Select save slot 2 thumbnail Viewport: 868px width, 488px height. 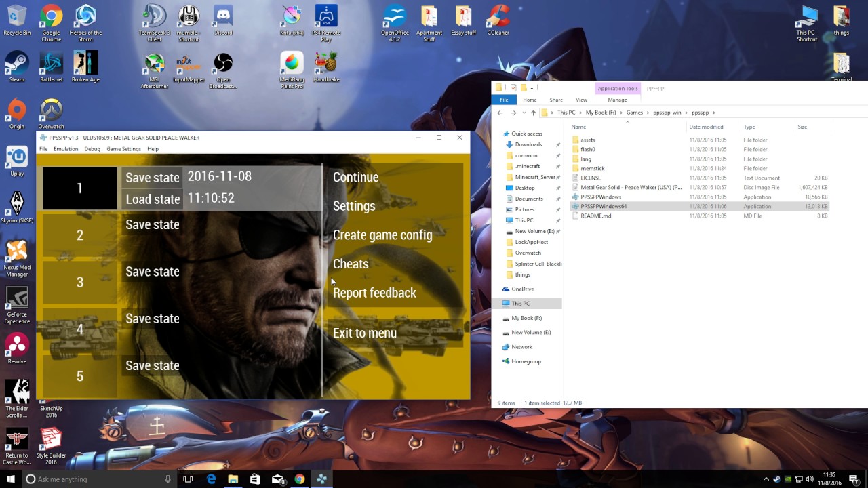point(80,235)
